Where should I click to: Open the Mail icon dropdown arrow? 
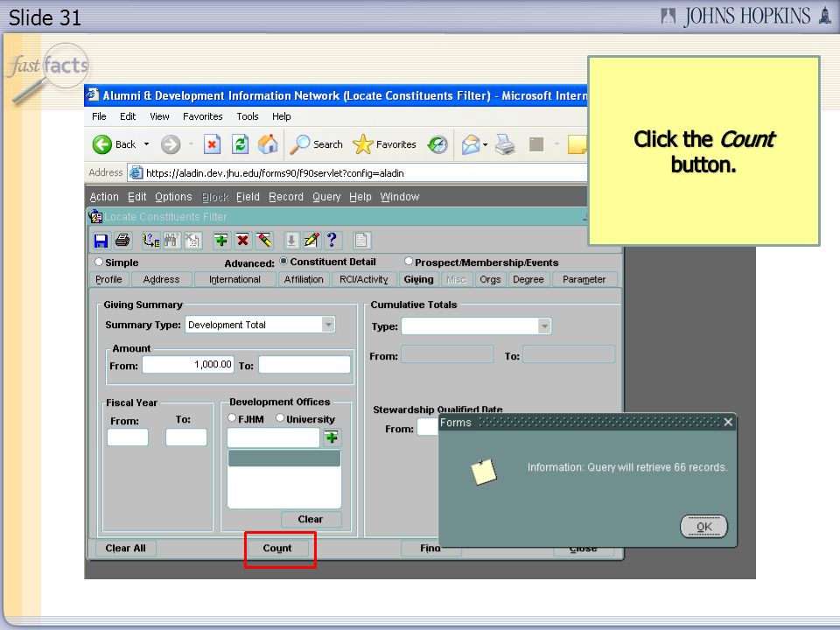(485, 144)
